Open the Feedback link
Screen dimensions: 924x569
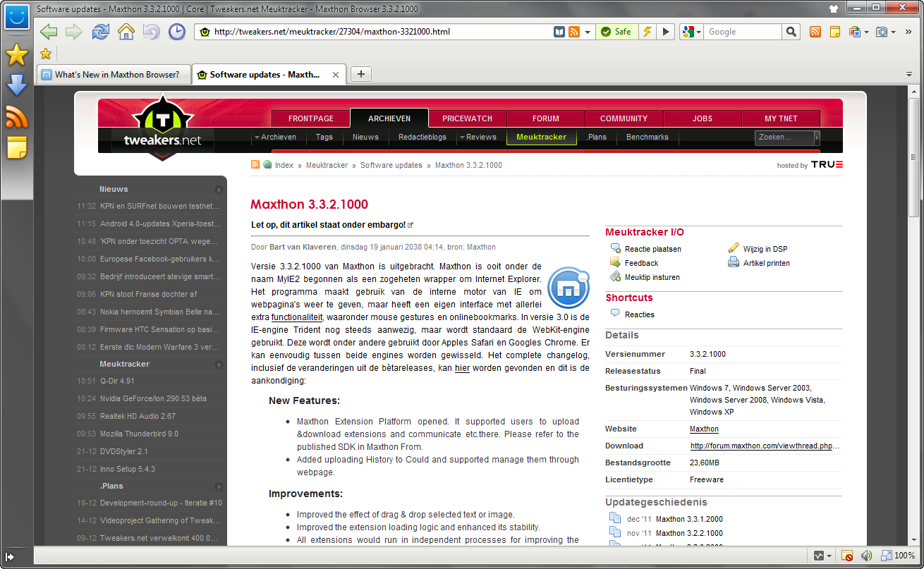coord(641,263)
